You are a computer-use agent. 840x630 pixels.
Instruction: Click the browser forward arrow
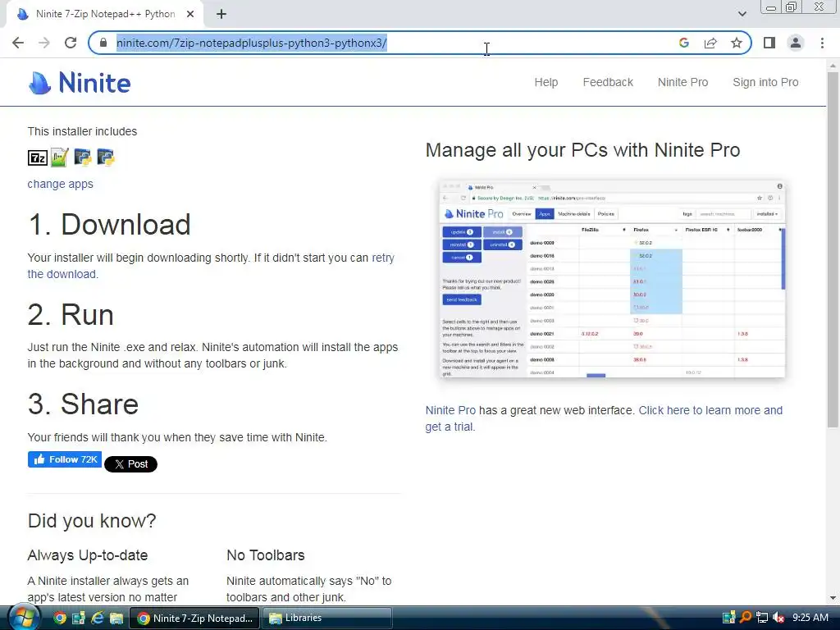tap(44, 43)
